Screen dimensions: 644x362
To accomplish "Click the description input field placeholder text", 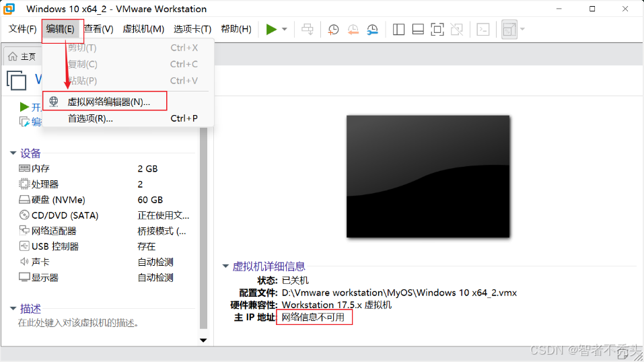I will [x=79, y=323].
